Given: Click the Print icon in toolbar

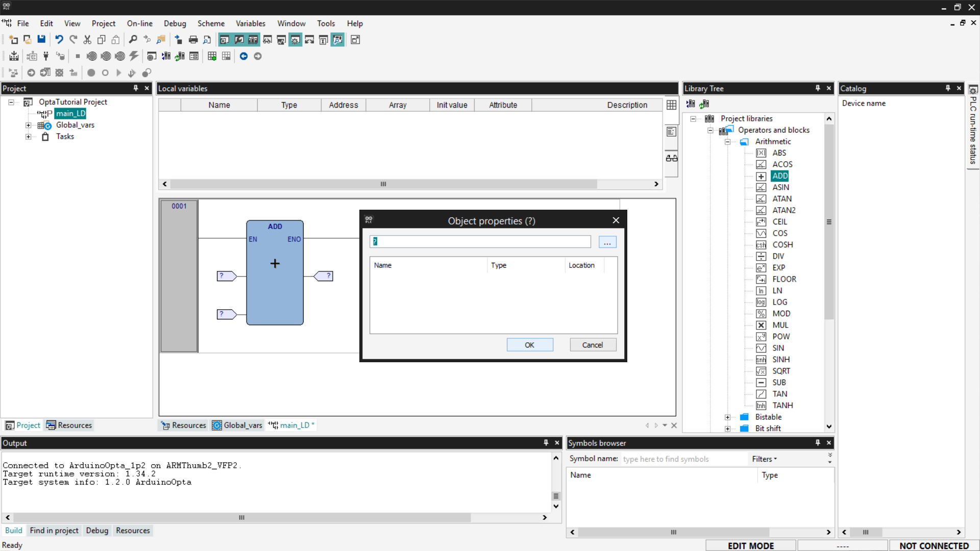Looking at the screenshot, I should tap(193, 40).
